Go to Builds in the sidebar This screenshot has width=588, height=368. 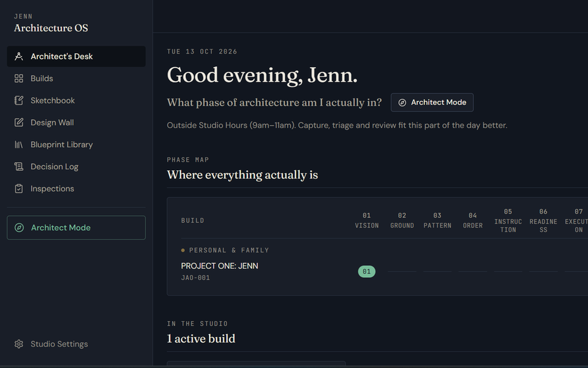pyautogui.click(x=76, y=79)
